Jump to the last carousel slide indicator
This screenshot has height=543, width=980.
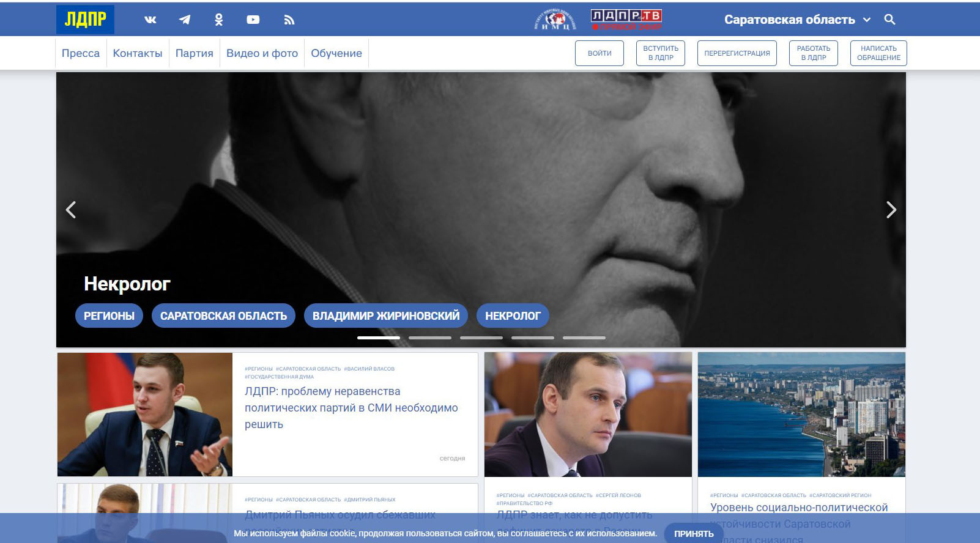[x=584, y=338]
